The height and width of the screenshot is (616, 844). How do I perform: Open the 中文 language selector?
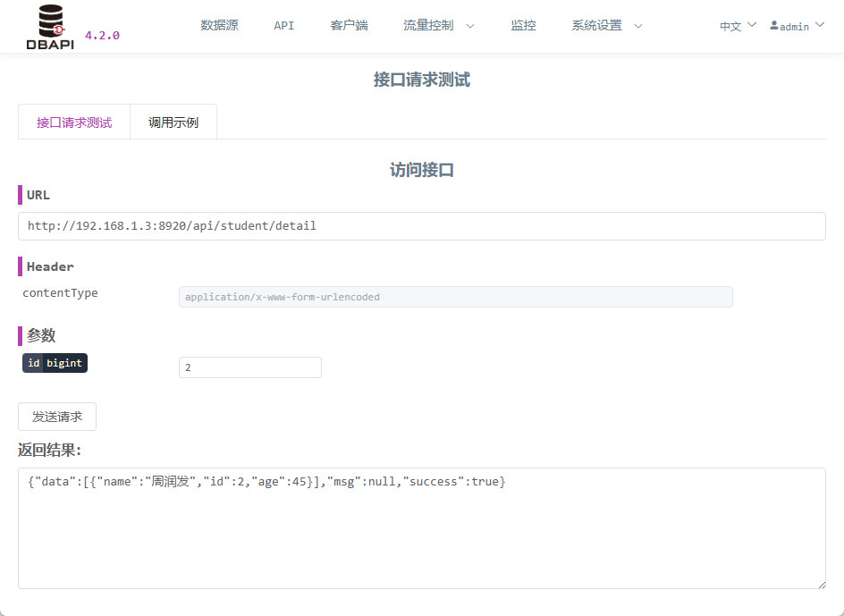point(738,26)
